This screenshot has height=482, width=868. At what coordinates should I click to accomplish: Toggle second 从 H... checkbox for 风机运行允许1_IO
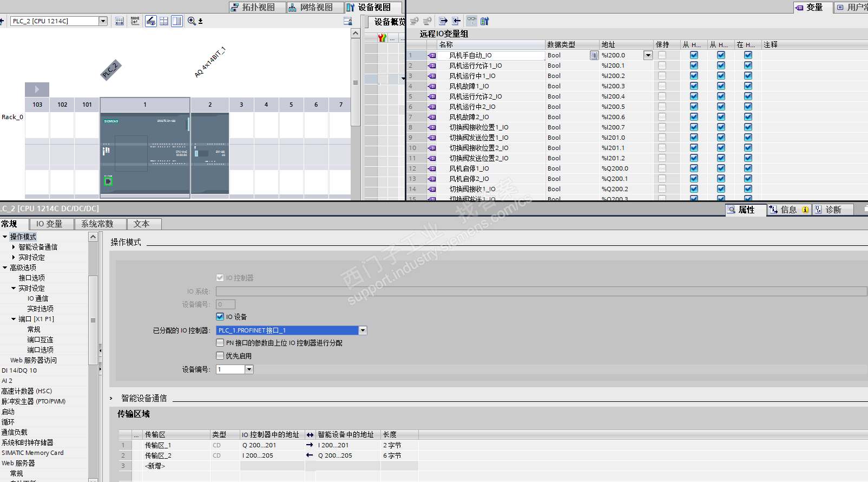[721, 66]
